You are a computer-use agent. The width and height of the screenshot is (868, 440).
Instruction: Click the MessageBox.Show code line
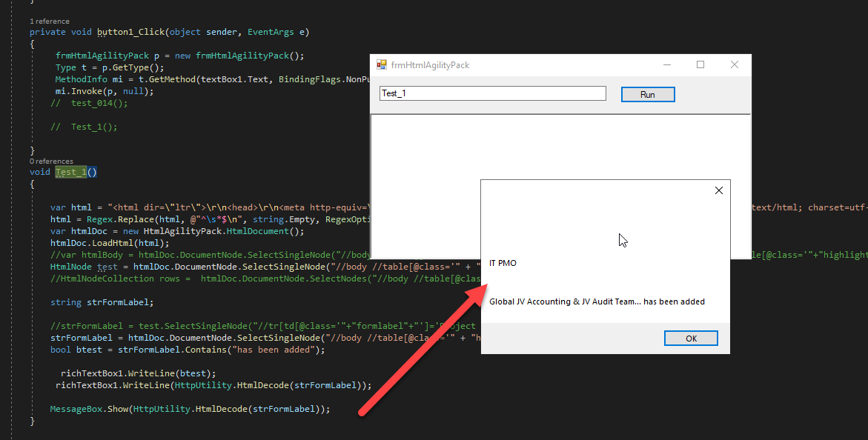click(190, 409)
